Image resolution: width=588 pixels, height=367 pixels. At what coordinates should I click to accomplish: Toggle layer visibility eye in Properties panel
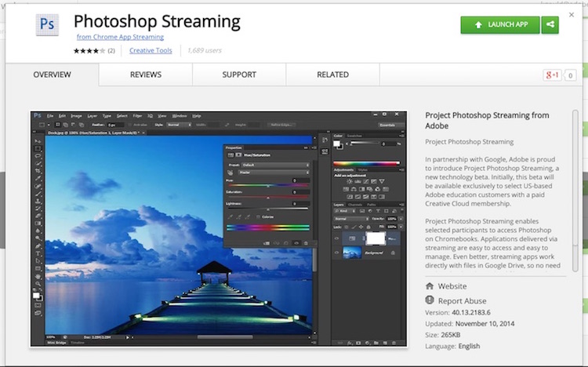pyautogui.click(x=296, y=243)
